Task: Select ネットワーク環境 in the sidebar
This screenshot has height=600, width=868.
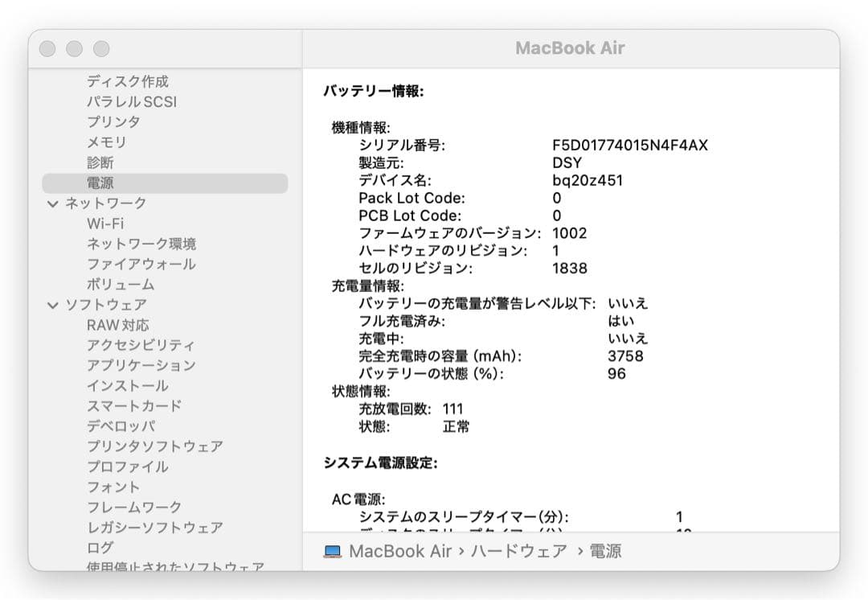Action: (141, 244)
